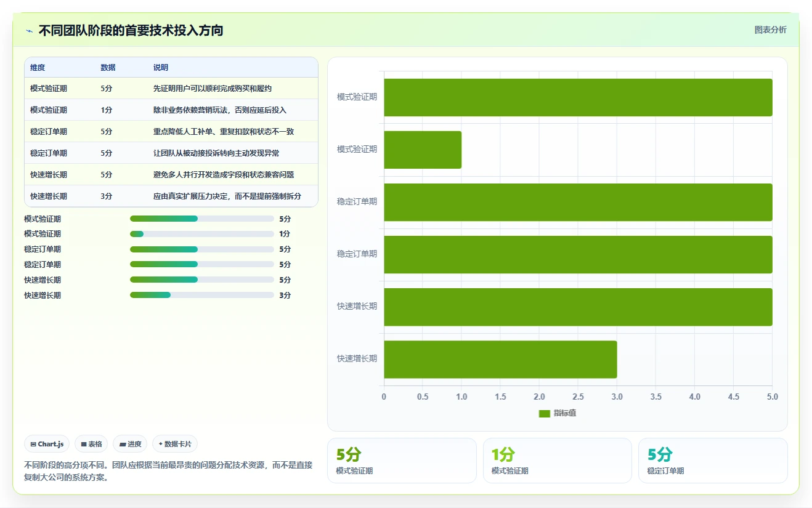This screenshot has height=508, width=812.
Task: Click the 模式验证期 chart bar ending at 1.0
Action: (423, 150)
